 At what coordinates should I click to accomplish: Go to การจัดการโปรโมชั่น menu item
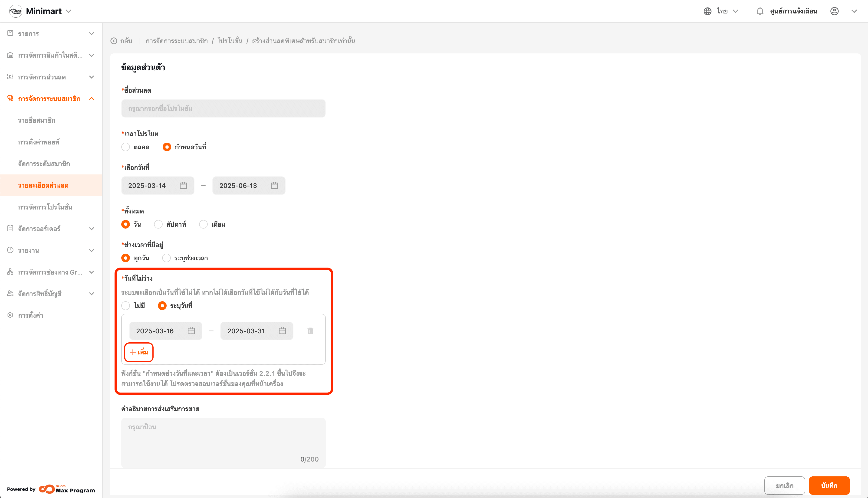[45, 207]
